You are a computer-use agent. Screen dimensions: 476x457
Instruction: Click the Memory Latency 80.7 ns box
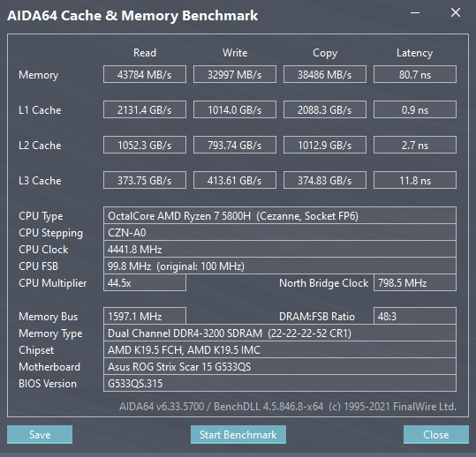click(415, 74)
